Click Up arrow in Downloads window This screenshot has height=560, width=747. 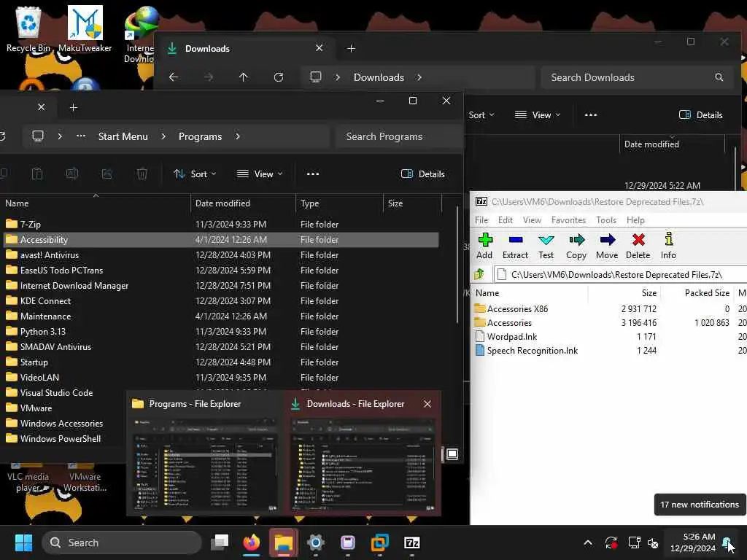(244, 77)
